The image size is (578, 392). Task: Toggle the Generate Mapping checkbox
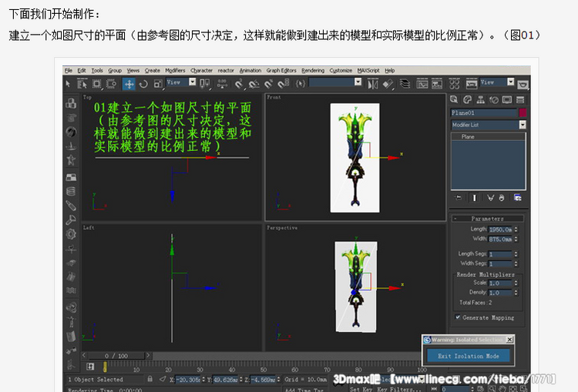click(458, 317)
